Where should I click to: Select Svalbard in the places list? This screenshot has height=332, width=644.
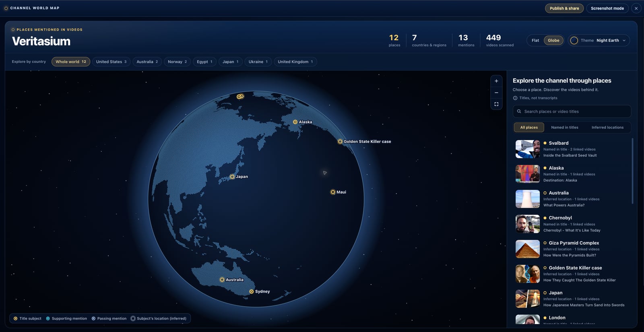click(559, 143)
